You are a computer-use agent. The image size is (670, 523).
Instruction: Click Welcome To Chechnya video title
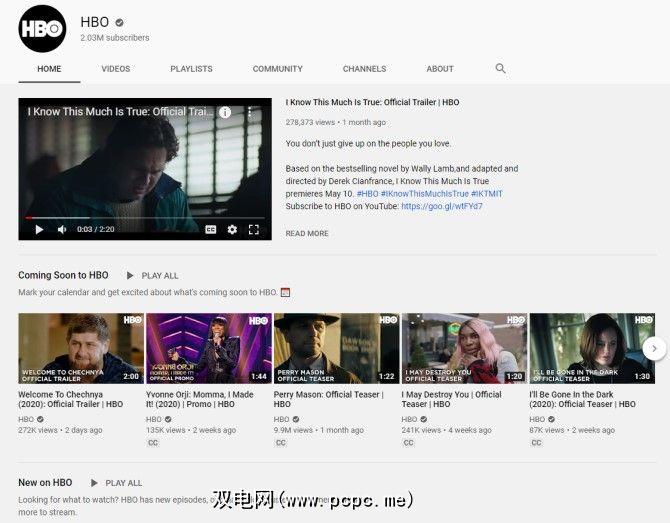tap(71, 399)
